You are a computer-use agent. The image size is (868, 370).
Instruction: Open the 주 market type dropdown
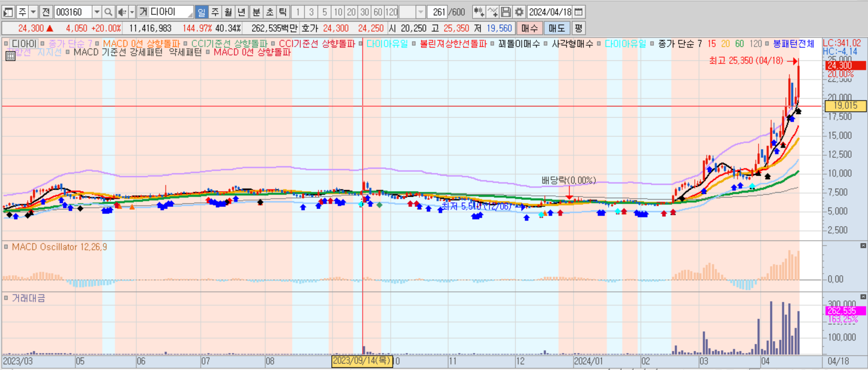click(x=33, y=12)
